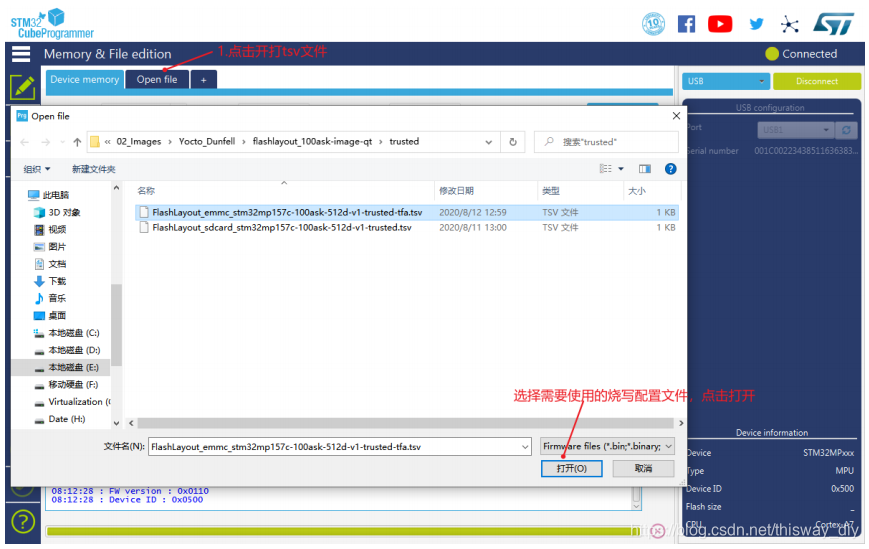869x549 pixels.
Task: Select the Memory & File edition pencil icon
Action: pos(23,88)
